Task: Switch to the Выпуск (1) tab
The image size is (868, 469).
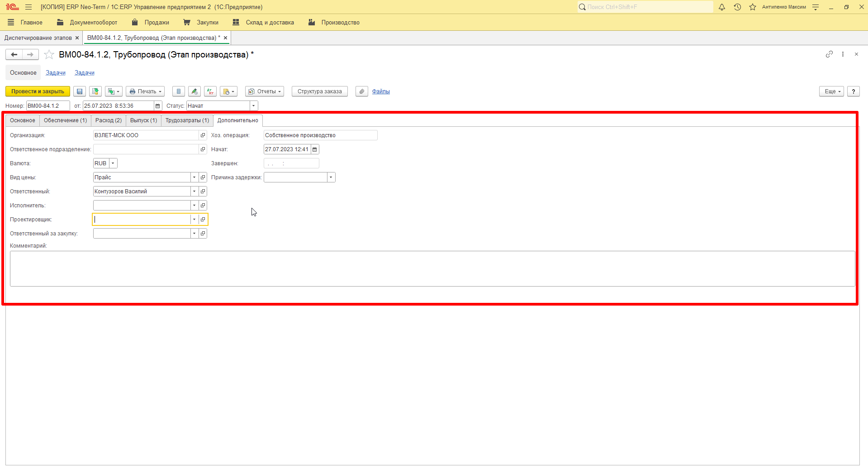Action: click(143, 120)
